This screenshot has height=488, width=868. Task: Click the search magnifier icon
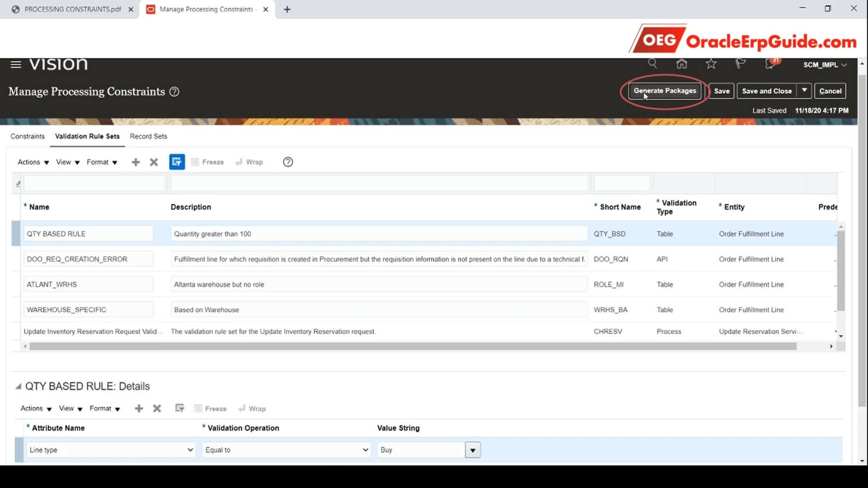(652, 63)
